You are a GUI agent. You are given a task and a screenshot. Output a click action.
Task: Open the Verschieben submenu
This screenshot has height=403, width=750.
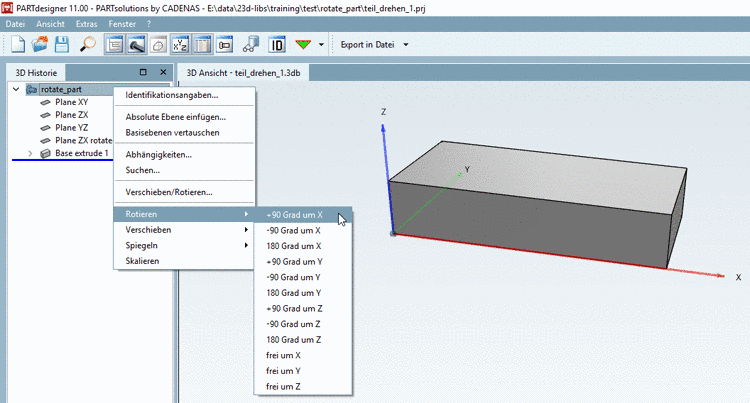point(184,230)
